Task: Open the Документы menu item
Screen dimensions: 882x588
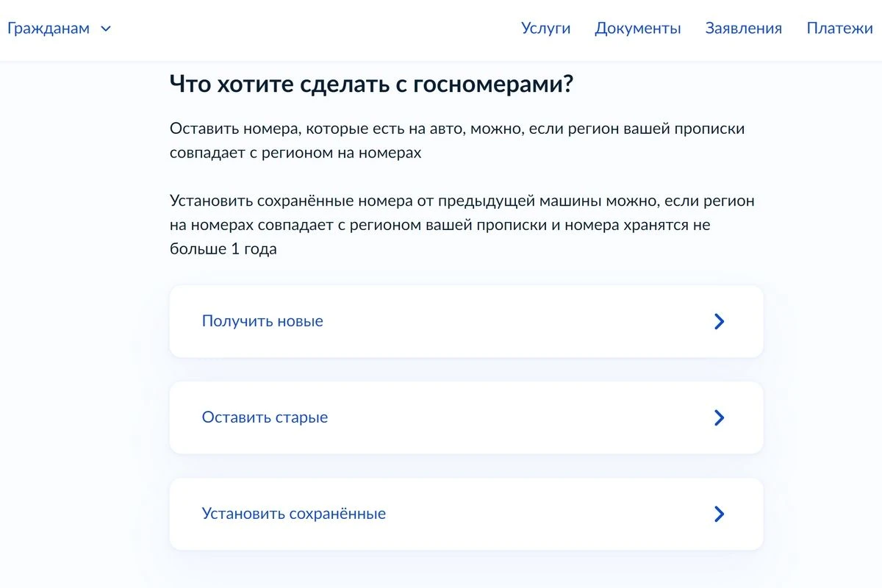Action: 638,29
